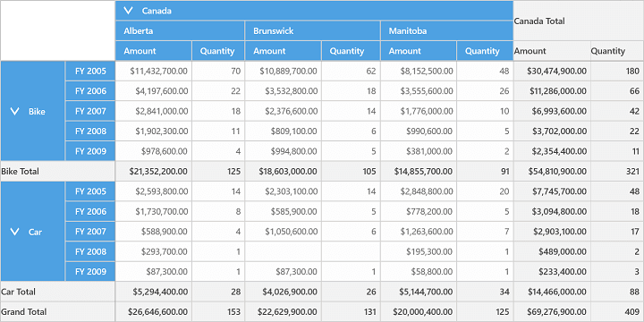Image resolution: width=644 pixels, height=322 pixels.
Task: Select Bike Total Alberta amount $21,352,200.00
Action: [154, 171]
